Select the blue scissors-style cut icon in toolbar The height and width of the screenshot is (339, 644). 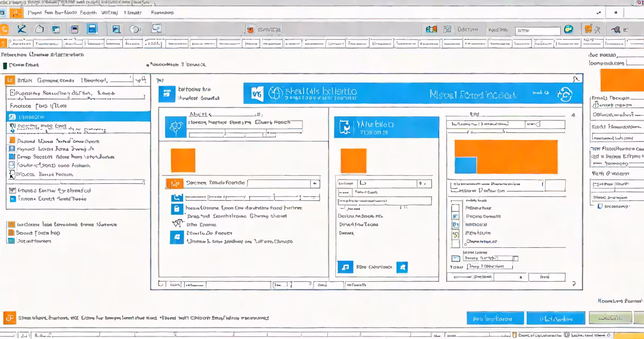pos(22,29)
